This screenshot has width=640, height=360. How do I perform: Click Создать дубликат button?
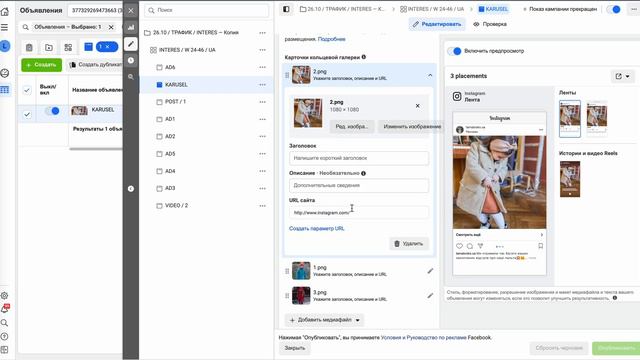(95, 65)
